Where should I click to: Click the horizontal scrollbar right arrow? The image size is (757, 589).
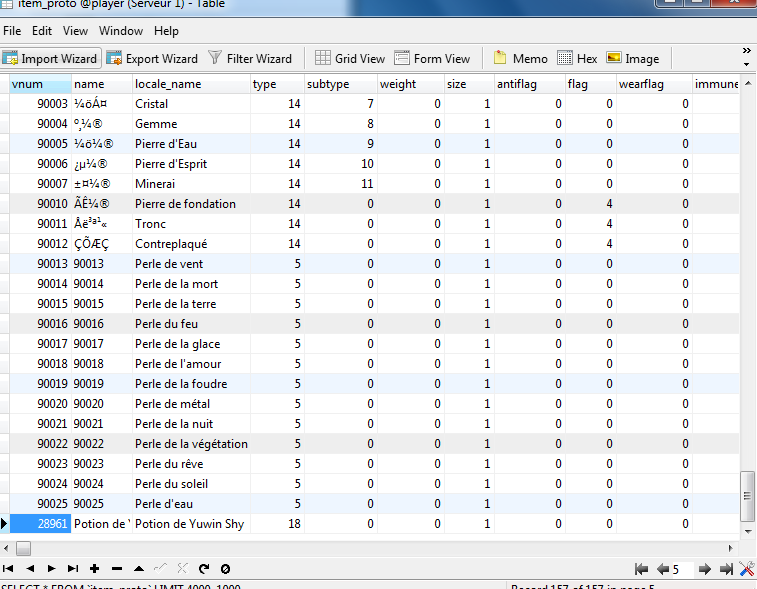coord(730,548)
